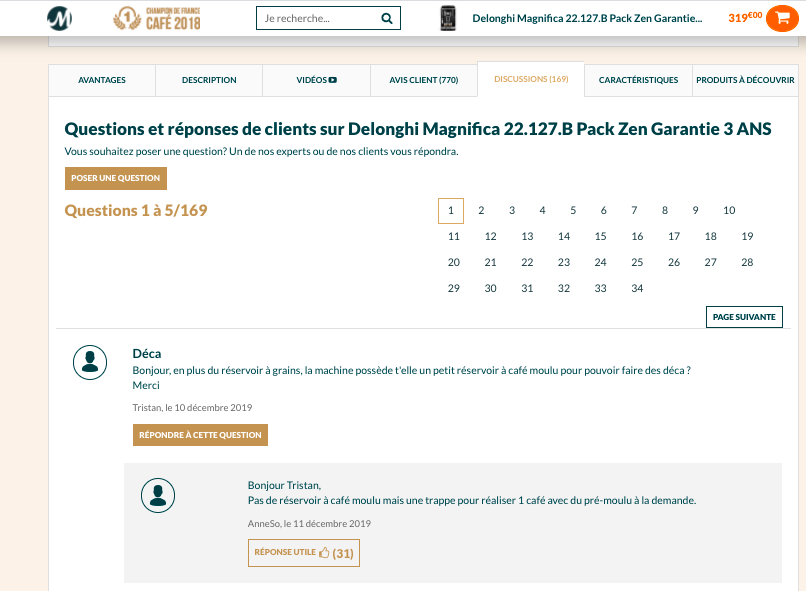Click Tristan's avatar icon next to his question
Viewport: 806px width, 591px height.
90,363
